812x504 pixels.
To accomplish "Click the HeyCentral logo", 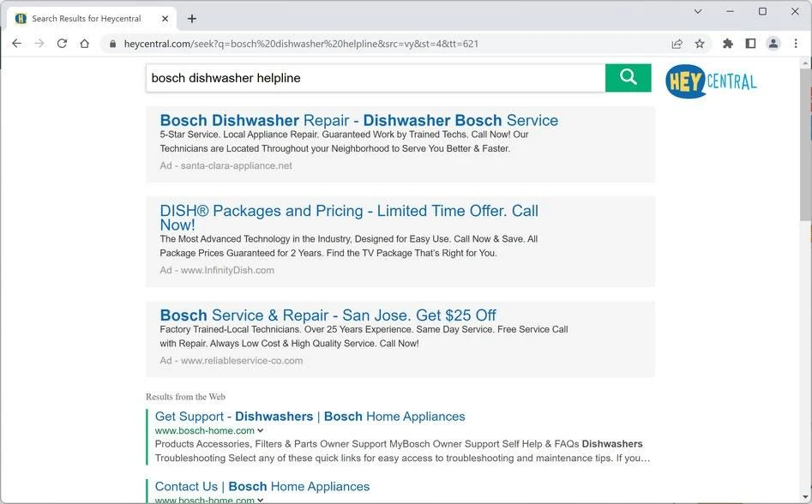I will pos(711,81).
